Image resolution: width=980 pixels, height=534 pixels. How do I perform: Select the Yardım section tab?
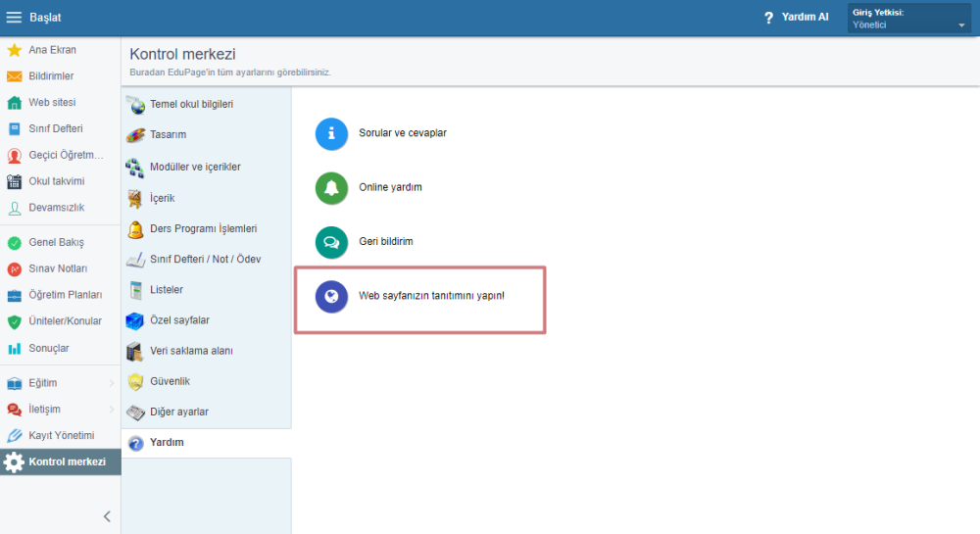(206, 443)
